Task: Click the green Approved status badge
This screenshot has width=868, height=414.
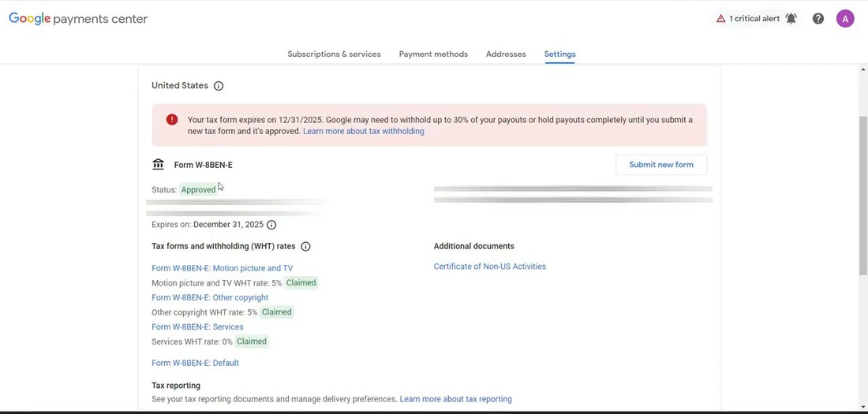Action: pos(198,190)
